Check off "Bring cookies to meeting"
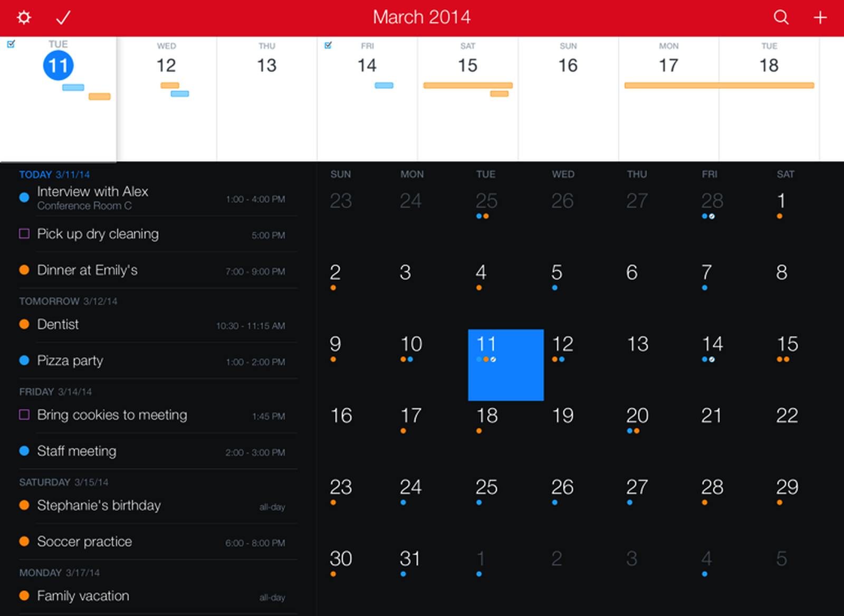The image size is (844, 616). tap(23, 415)
